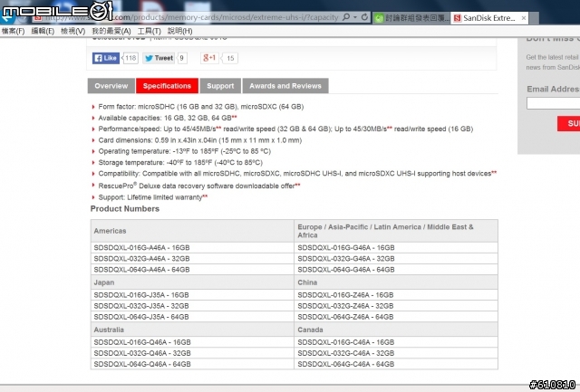The height and width of the screenshot is (392, 580).
Task: Click the Americas table header
Action: (x=192, y=231)
